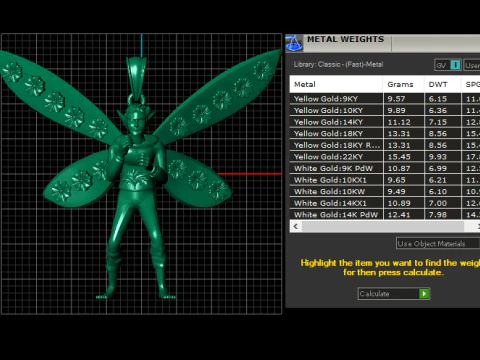Image resolution: width=480 pixels, height=360 pixels.
Task: Select the White Gold:10KX1 row
Action: pos(385,180)
